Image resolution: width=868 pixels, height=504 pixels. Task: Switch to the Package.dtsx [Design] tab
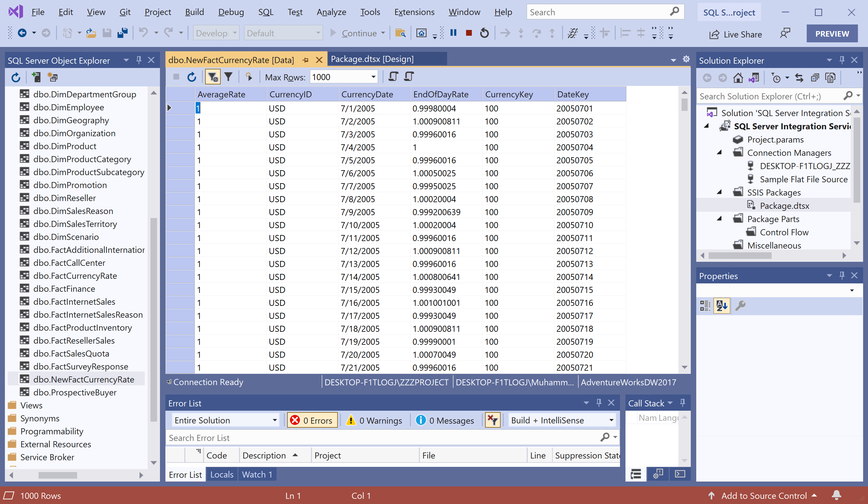[372, 59]
